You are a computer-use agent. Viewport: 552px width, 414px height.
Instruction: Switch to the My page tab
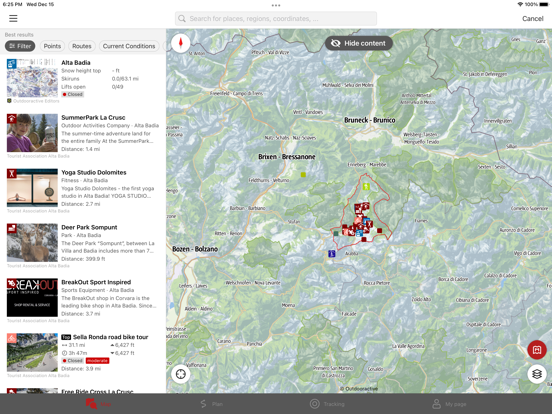[x=449, y=404]
